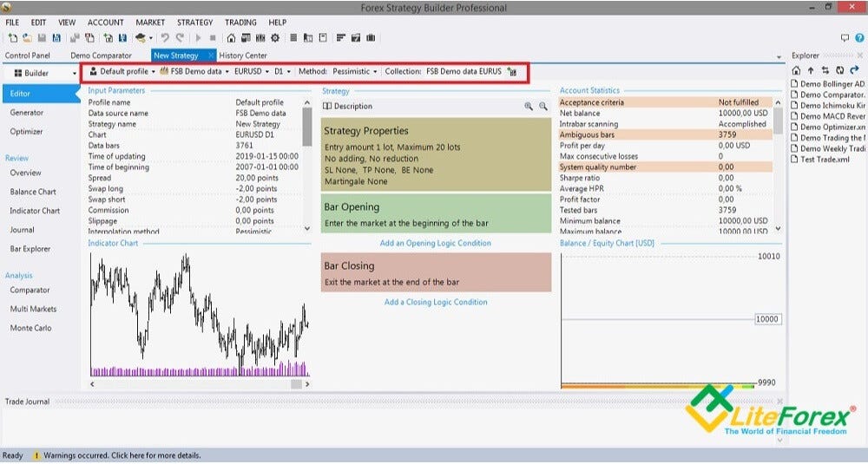This screenshot has height=464, width=868.
Task: Click the Strategy Properties block
Action: (x=437, y=154)
